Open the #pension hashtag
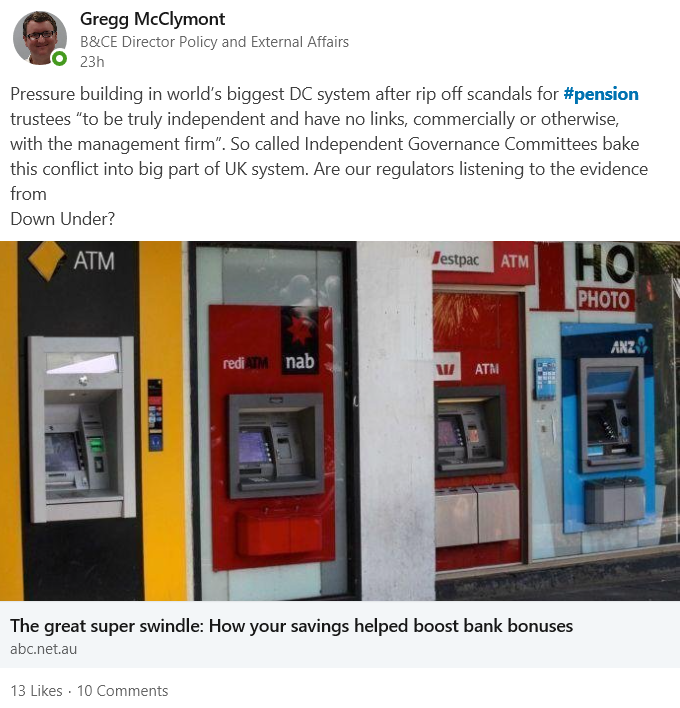The image size is (680, 708). (x=601, y=94)
